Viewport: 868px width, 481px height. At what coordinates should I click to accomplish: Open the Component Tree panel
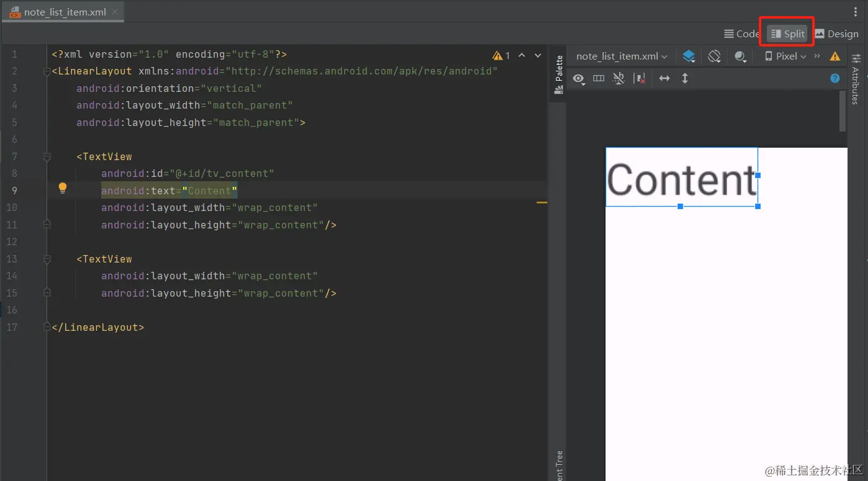pyautogui.click(x=559, y=465)
